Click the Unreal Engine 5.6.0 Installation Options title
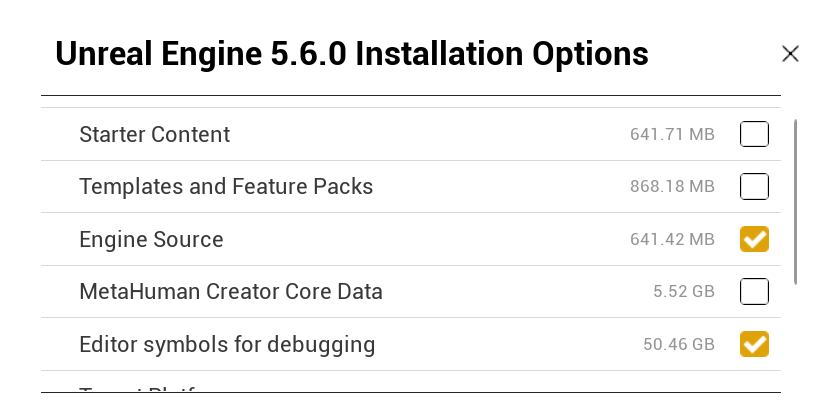This screenshot has height=412, width=832. tap(352, 54)
